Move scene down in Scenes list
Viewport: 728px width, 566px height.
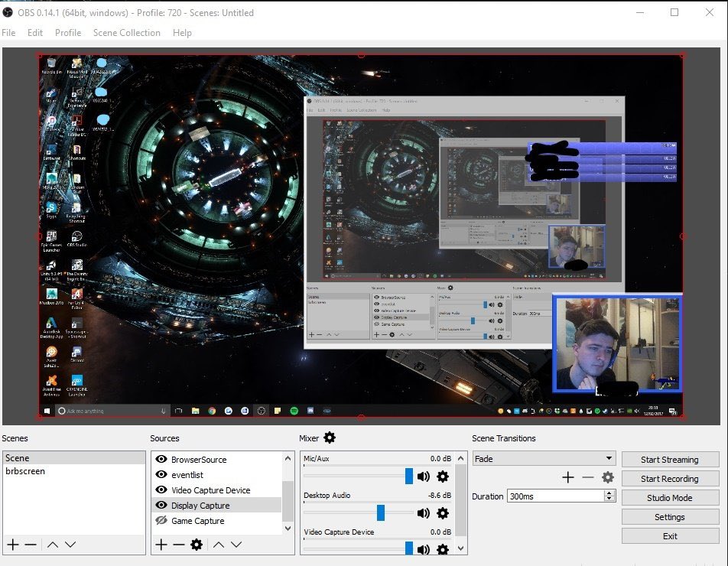(70, 544)
